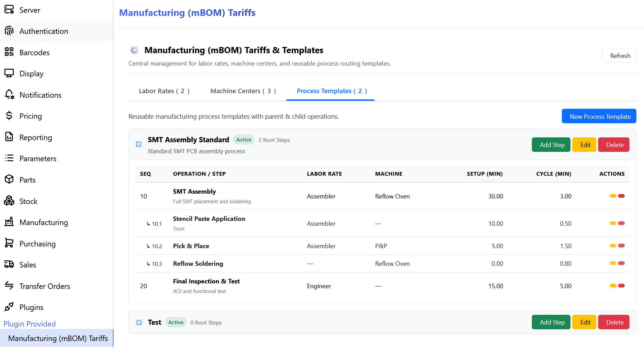
Task: Open Manufacturing (mBOM) Tariffs sidebar entry
Action: pos(57,338)
